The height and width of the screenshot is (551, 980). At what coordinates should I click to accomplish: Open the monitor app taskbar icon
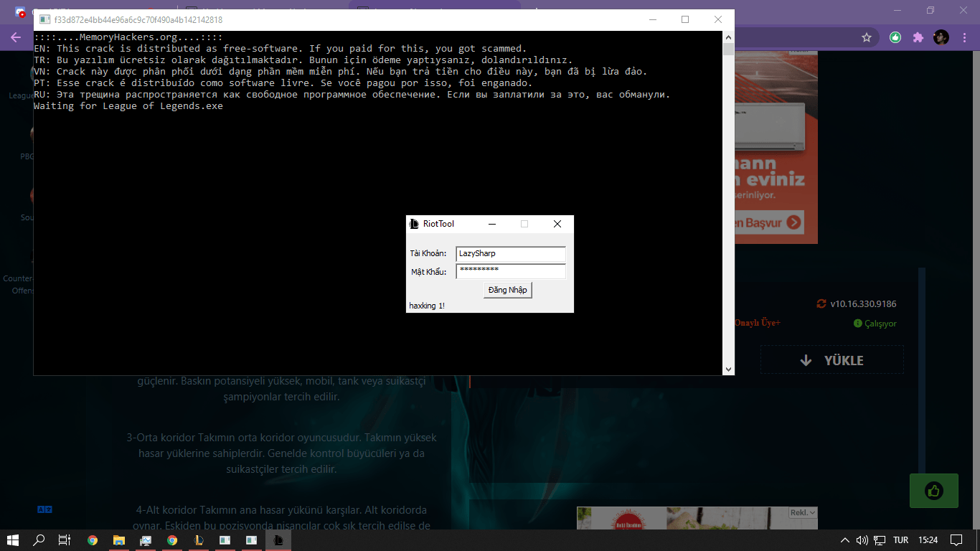[146, 540]
